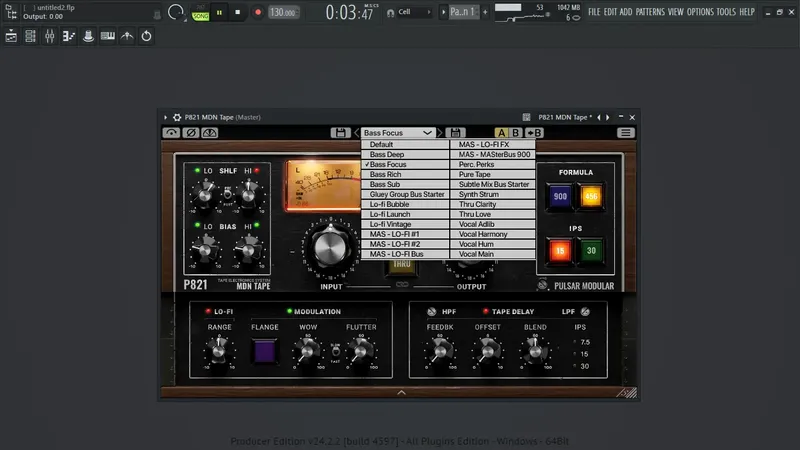Open the plugin hamburger menu icon

click(x=626, y=133)
